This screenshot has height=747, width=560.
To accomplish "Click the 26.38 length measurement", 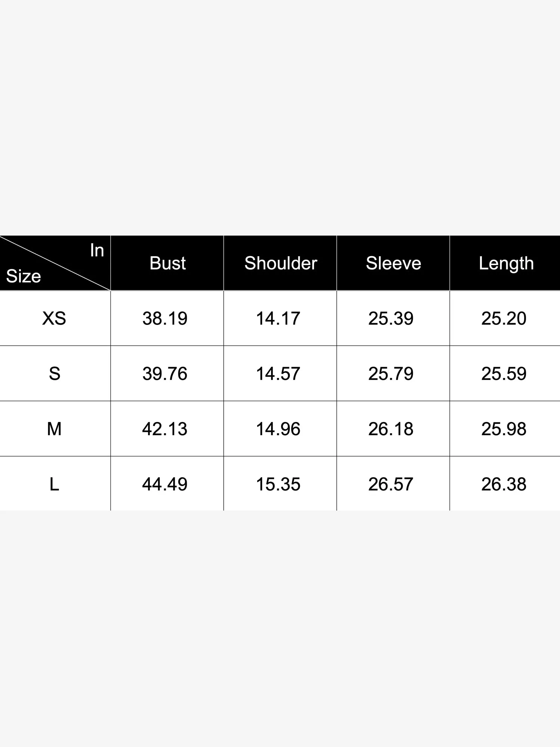I will click(x=504, y=484).
